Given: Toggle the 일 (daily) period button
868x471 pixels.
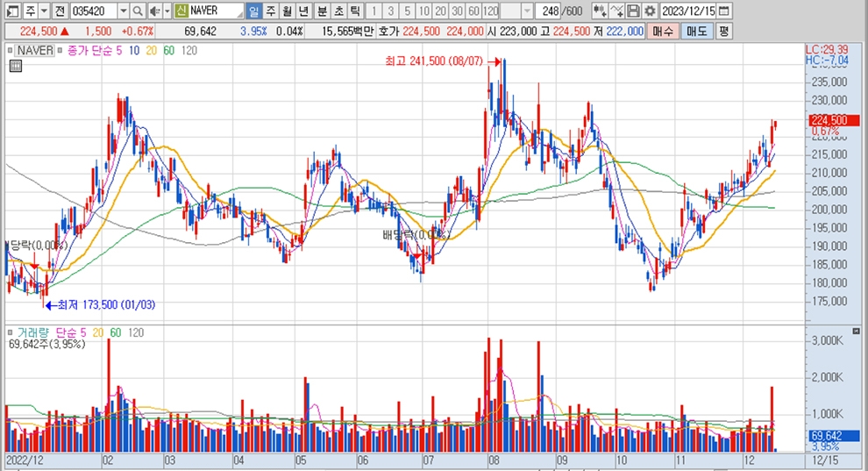Looking at the screenshot, I should tap(253, 11).
